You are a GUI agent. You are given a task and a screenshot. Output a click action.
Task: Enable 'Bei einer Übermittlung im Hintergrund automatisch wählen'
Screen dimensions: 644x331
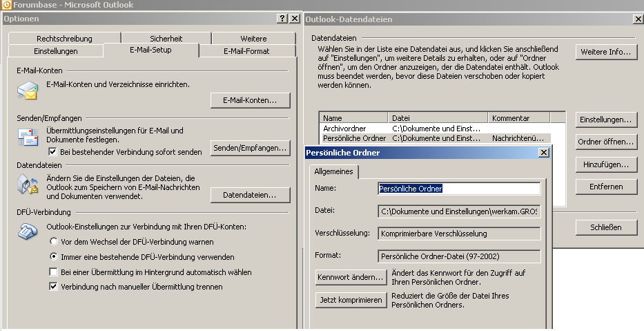tap(53, 272)
